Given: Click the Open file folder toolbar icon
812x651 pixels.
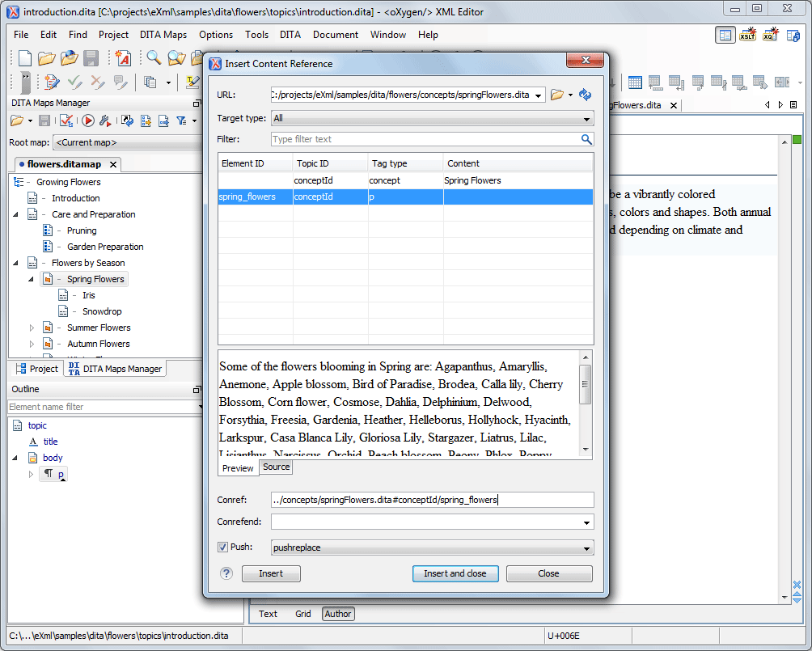Looking at the screenshot, I should pos(47,57).
